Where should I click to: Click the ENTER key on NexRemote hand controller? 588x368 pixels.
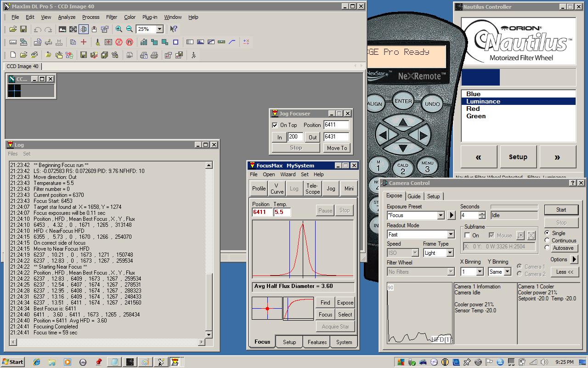[x=403, y=102]
